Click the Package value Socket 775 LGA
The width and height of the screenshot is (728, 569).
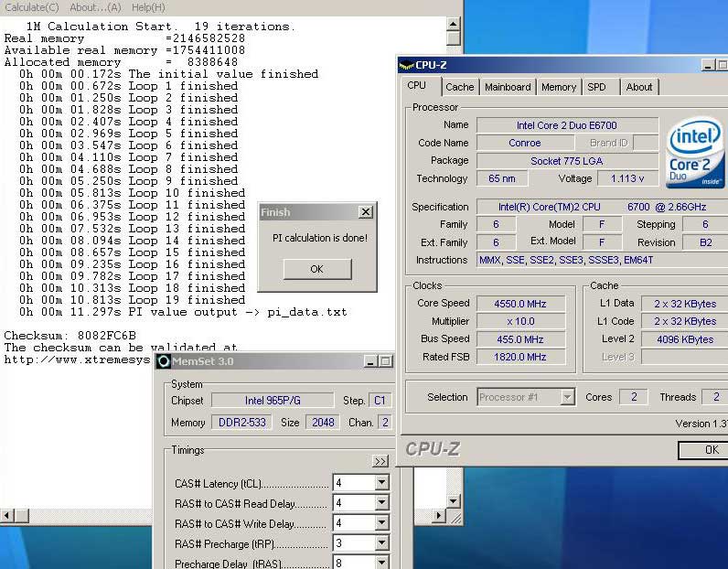[567, 161]
